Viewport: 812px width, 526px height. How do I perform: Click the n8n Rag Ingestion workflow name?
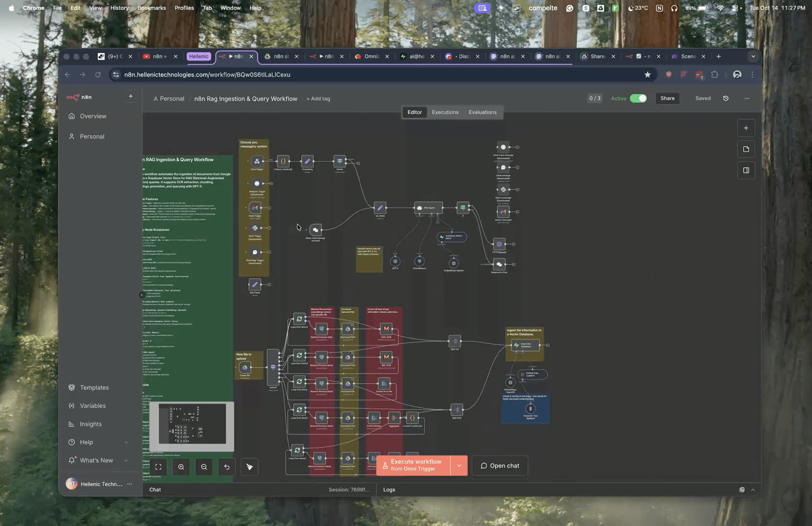[x=246, y=99]
